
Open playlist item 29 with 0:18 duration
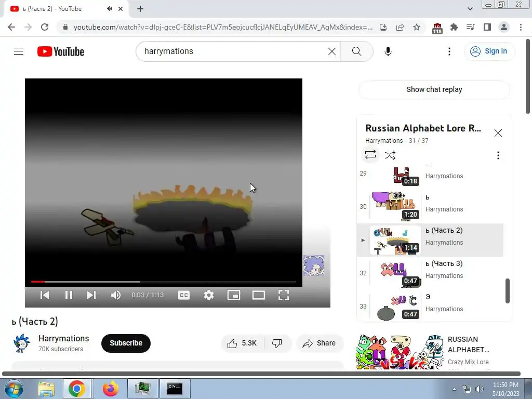(430, 176)
